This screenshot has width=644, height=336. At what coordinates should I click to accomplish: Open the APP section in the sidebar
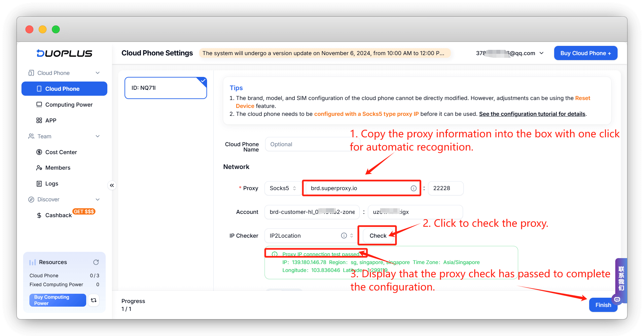coord(40,120)
